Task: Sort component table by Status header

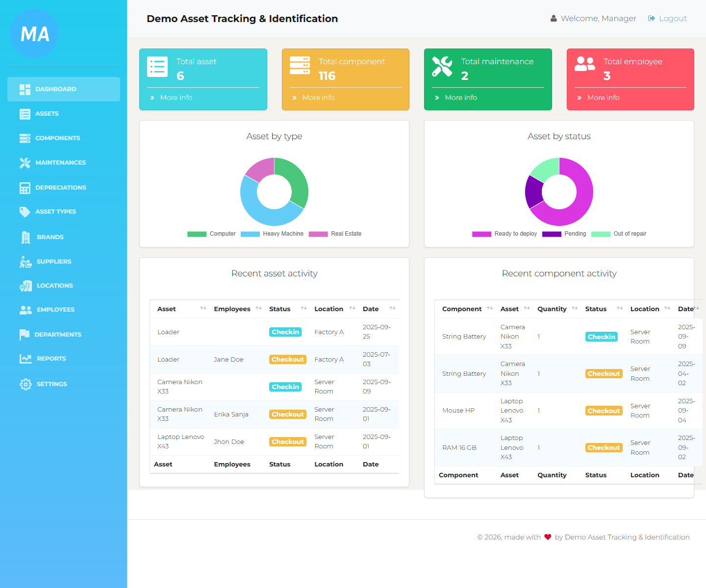Action: [x=604, y=309]
